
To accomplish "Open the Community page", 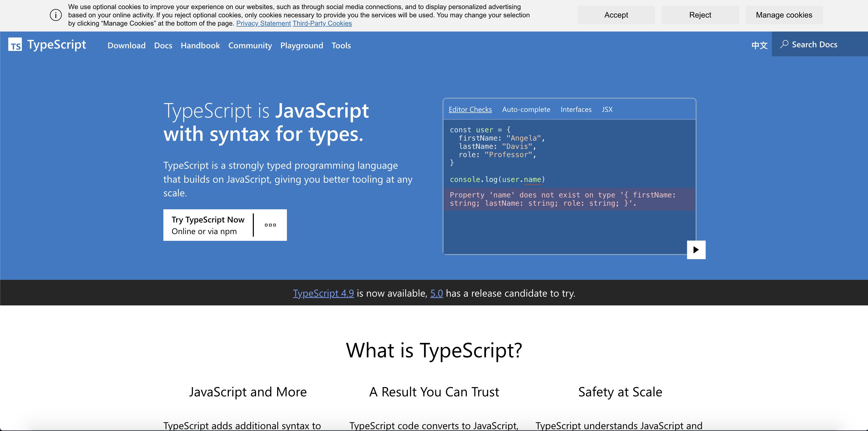I will coord(250,45).
